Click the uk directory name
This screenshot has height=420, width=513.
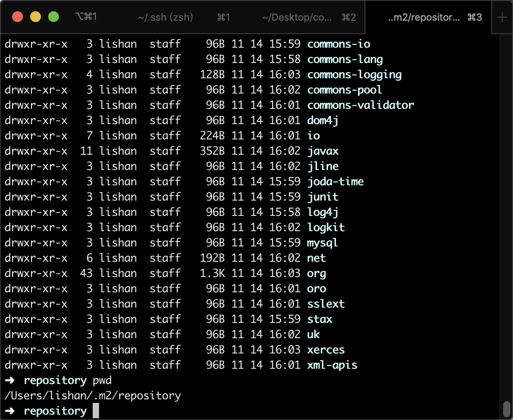pos(314,335)
